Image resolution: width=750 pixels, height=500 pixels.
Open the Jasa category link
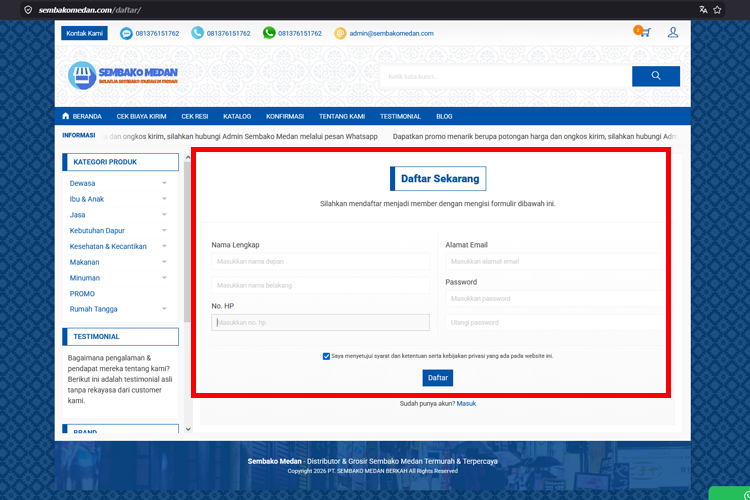coord(77,215)
